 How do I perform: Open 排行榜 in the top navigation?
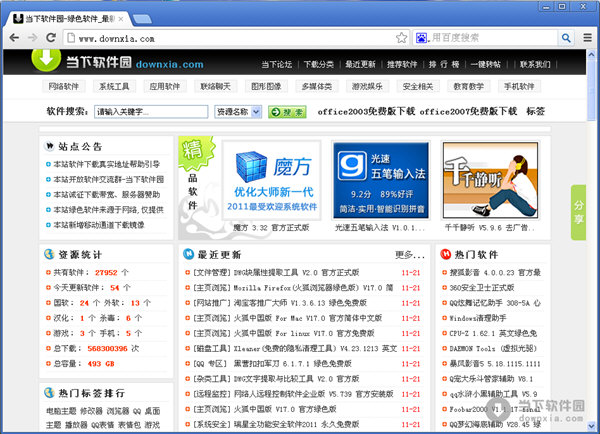pyautogui.click(x=444, y=64)
